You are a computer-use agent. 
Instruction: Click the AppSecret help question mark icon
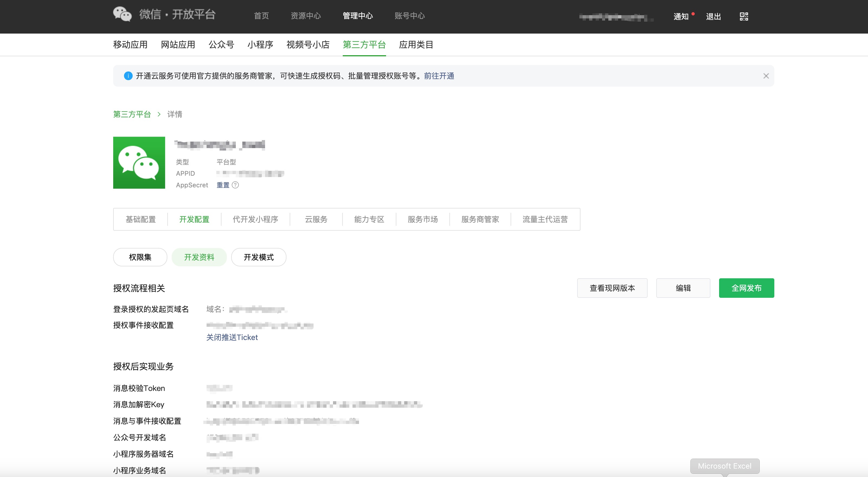236,185
